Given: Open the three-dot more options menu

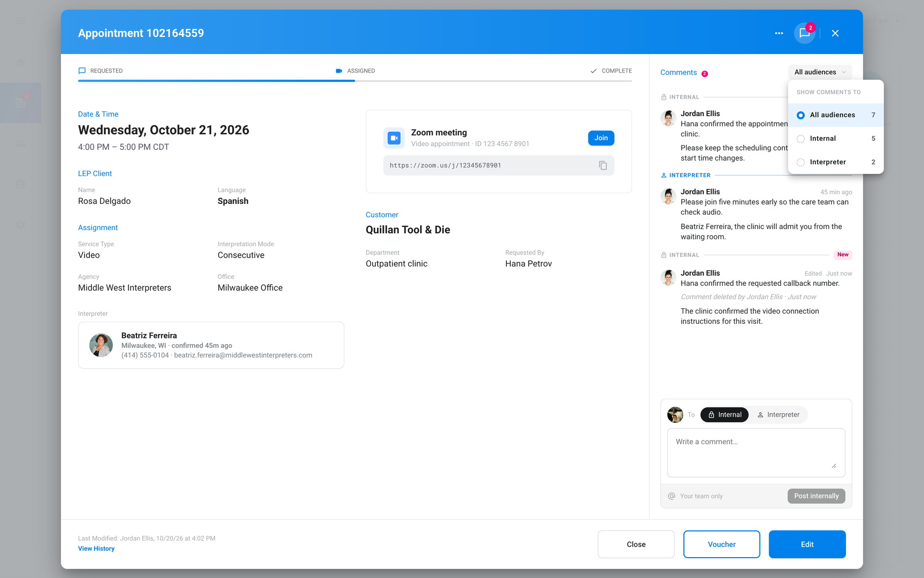Looking at the screenshot, I should click(779, 33).
